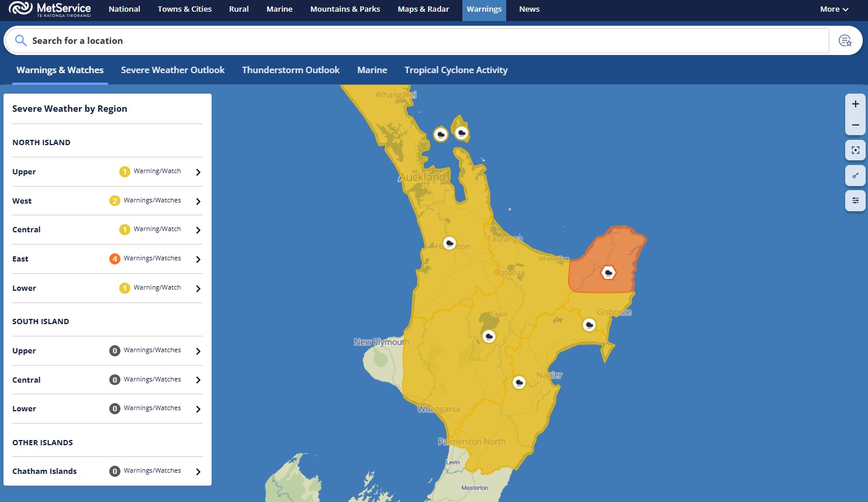The image size is (868, 502).
Task: Click the rain marker over Hamilton
Action: point(449,243)
